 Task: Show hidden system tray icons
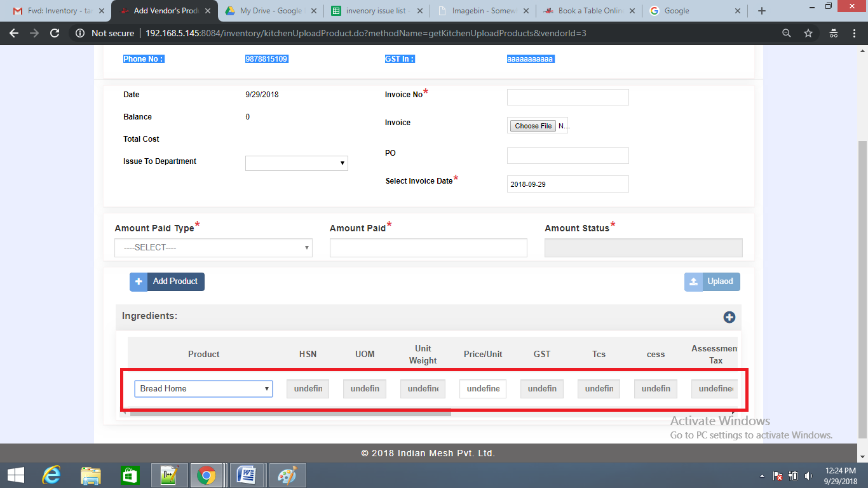(763, 476)
